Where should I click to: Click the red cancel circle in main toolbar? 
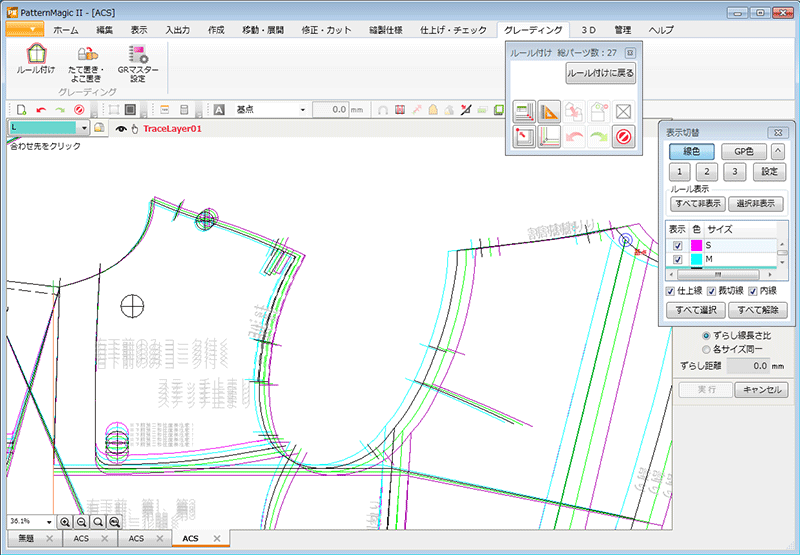coord(79,110)
